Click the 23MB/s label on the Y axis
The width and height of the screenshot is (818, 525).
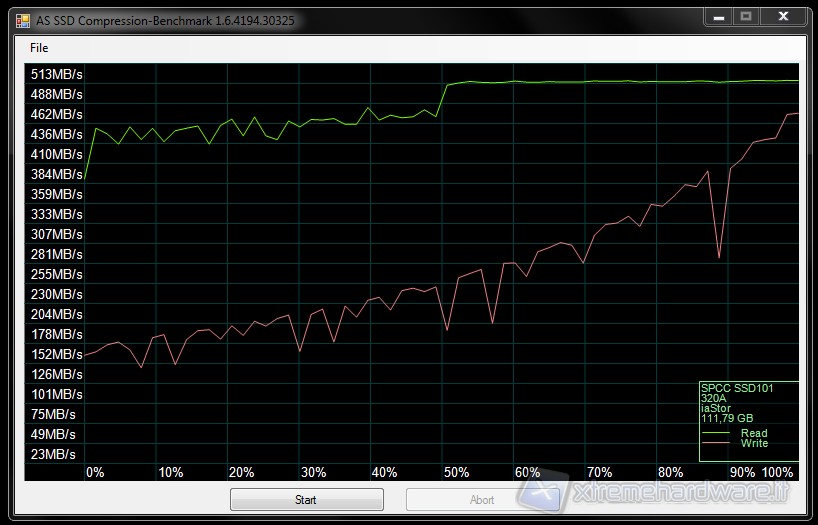(x=54, y=454)
